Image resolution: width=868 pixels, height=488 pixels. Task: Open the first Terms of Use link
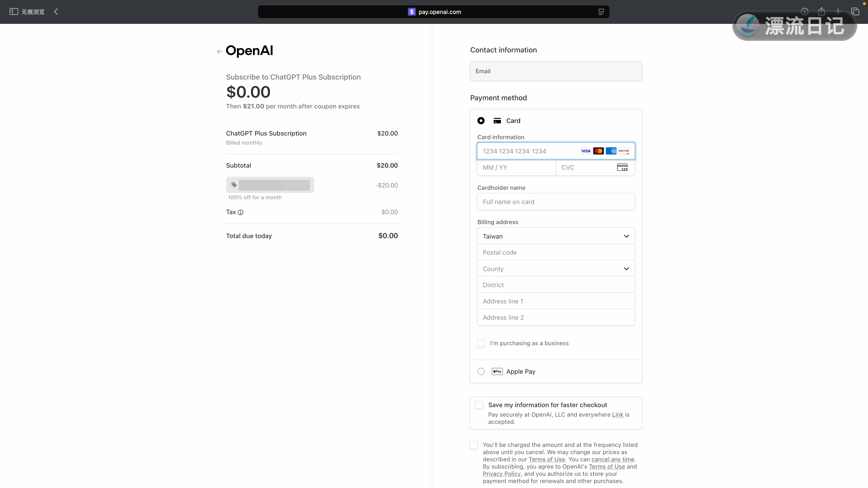(x=547, y=459)
